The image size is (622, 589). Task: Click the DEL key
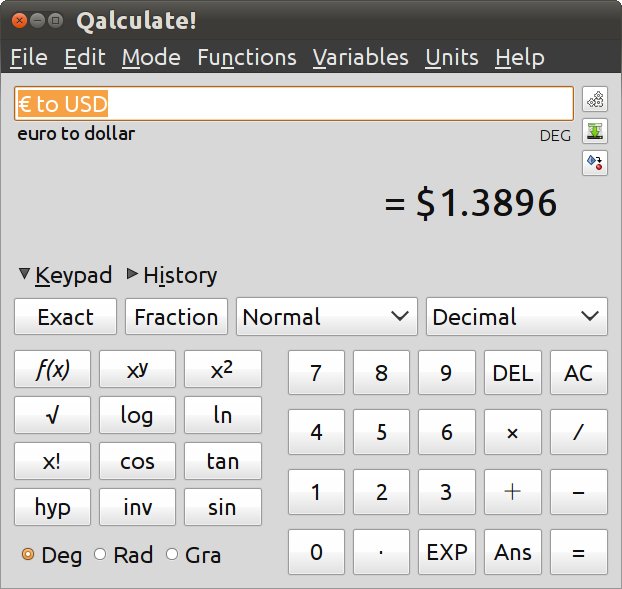coord(513,373)
